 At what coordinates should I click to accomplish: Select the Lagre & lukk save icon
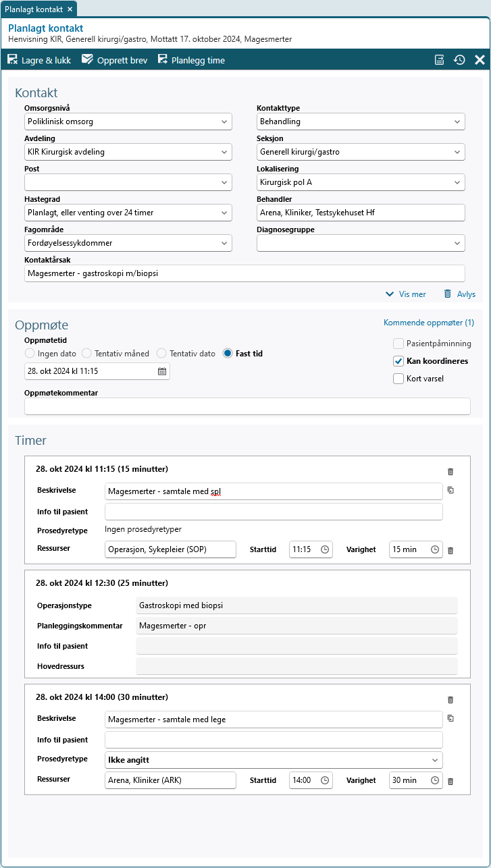pyautogui.click(x=11, y=59)
